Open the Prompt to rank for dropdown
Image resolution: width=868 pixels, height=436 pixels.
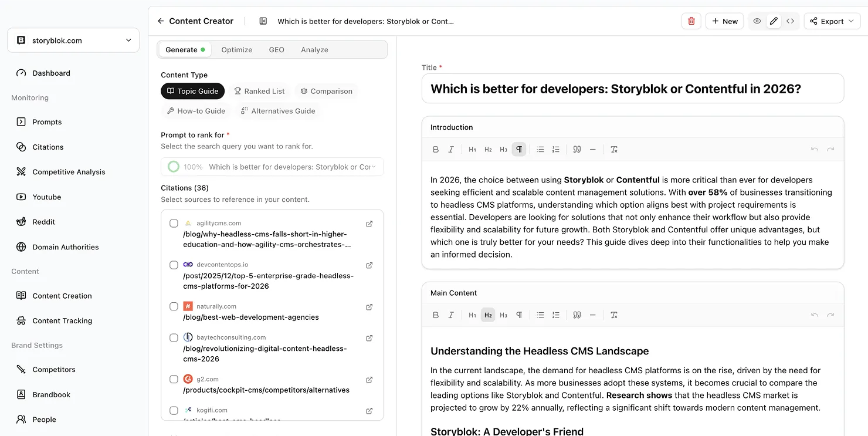[272, 167]
